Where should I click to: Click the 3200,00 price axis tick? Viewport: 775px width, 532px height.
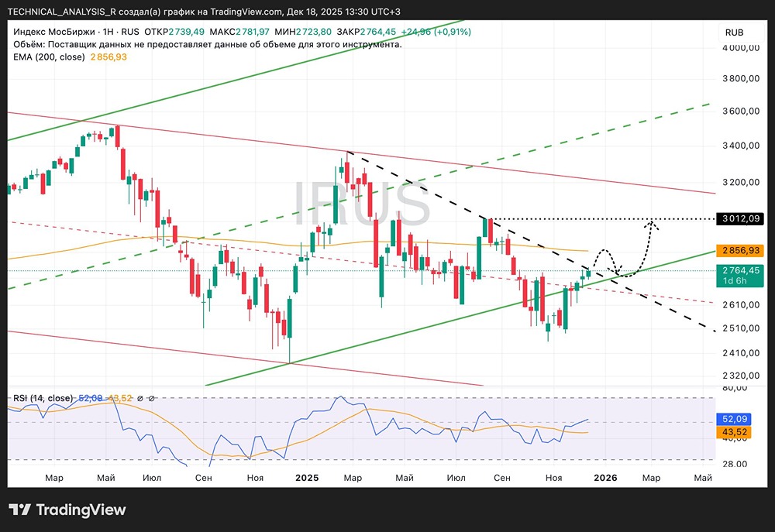740,182
